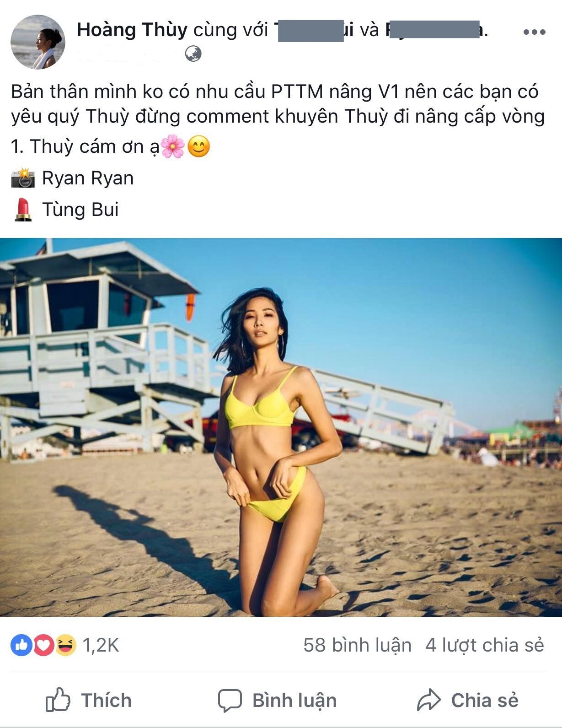Click the share arrow Chia sẻ icon
The image size is (562, 728).
point(428,700)
